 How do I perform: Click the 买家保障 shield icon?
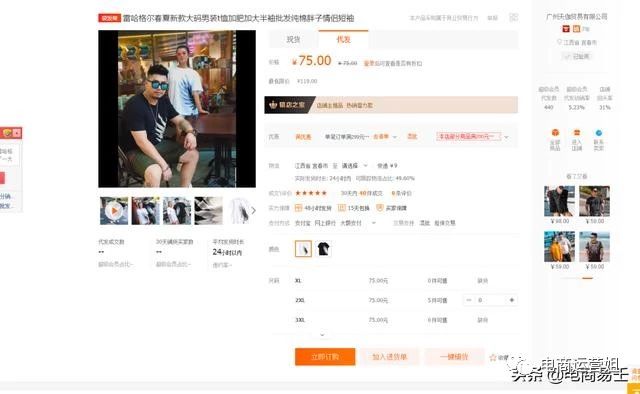[x=380, y=208]
